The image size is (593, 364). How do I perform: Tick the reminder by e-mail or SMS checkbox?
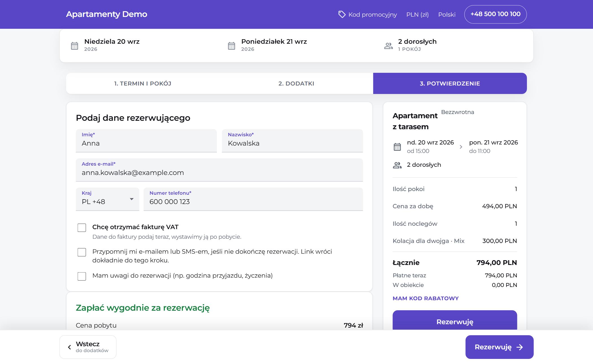click(x=82, y=252)
